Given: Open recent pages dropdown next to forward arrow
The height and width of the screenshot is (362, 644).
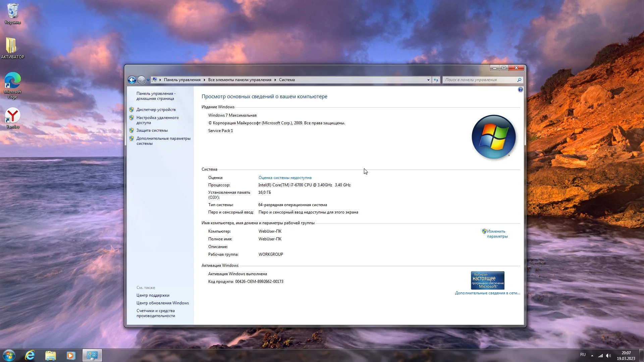Looking at the screenshot, I should (x=148, y=80).
